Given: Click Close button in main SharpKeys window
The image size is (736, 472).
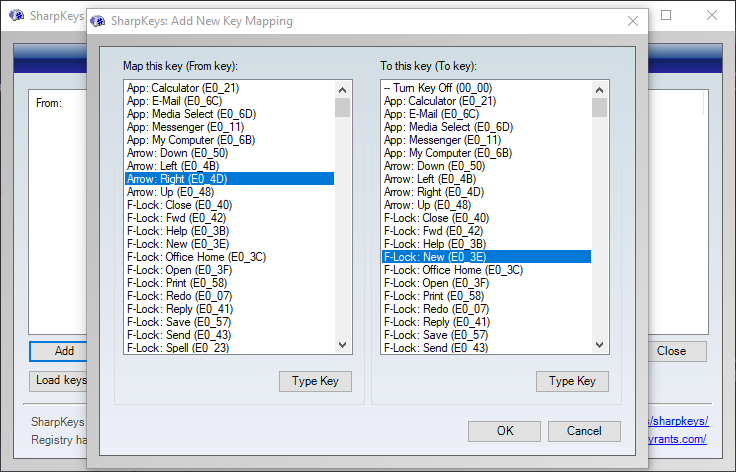Looking at the screenshot, I should click(677, 351).
